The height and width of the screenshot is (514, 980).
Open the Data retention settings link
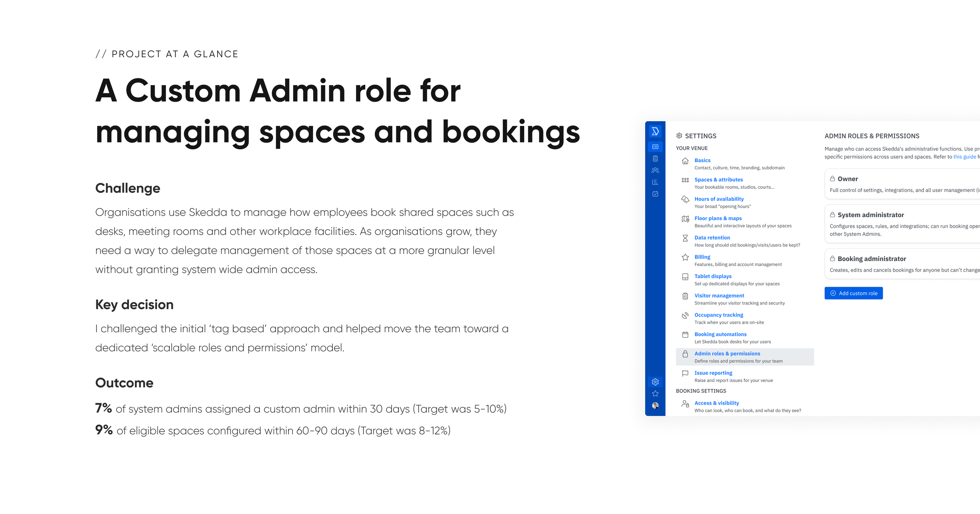[712, 238]
